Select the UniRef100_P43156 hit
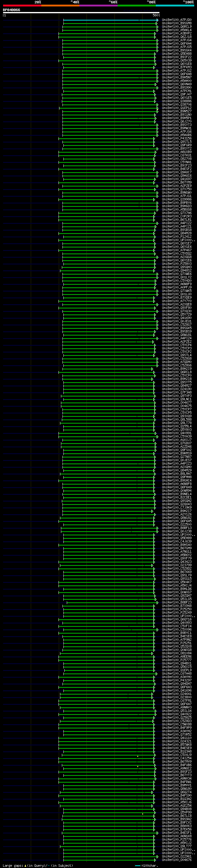The height and width of the screenshot is (868, 197). [177, 138]
